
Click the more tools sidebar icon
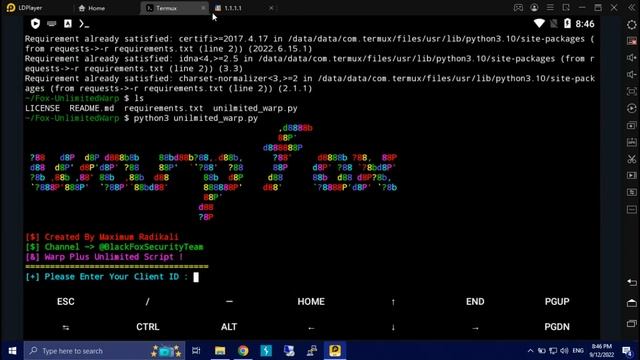pyautogui.click(x=631, y=209)
